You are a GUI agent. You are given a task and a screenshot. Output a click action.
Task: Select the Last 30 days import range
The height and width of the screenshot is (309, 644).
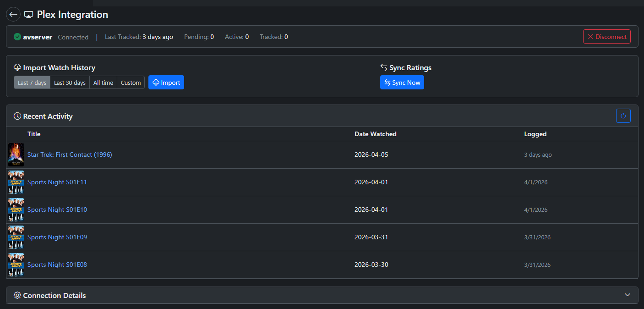(69, 83)
